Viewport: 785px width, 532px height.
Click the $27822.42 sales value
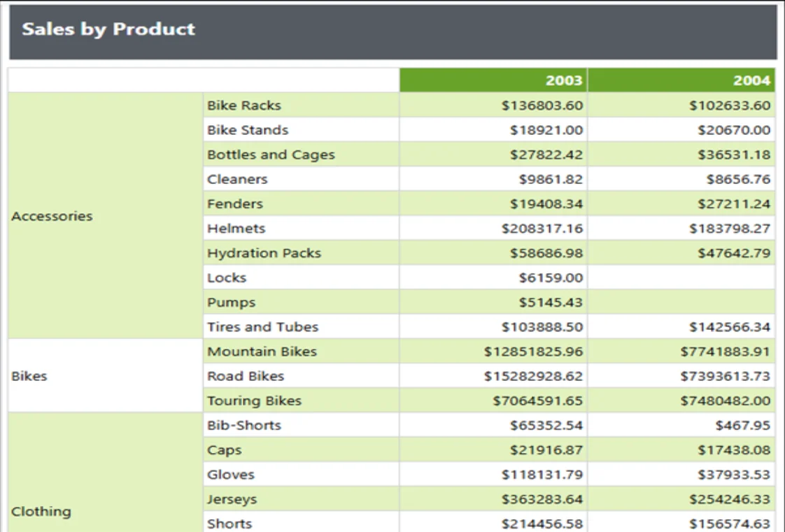click(x=546, y=154)
